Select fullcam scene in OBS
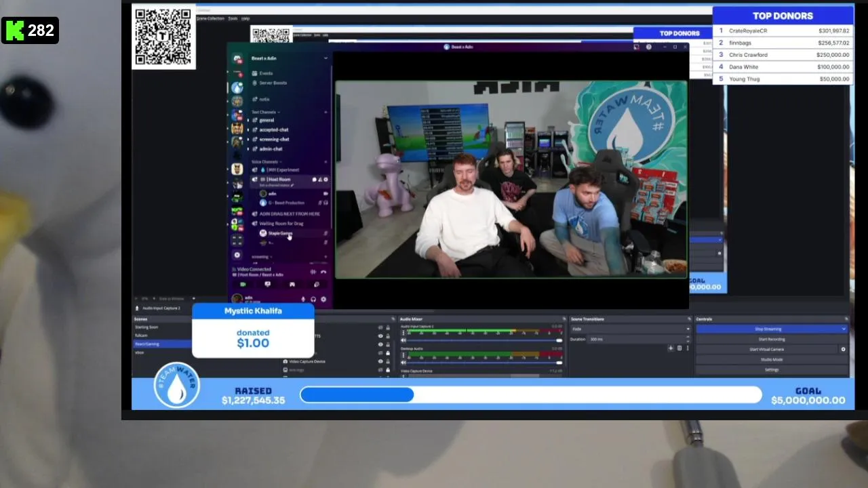This screenshot has height=488, width=868. (142, 335)
